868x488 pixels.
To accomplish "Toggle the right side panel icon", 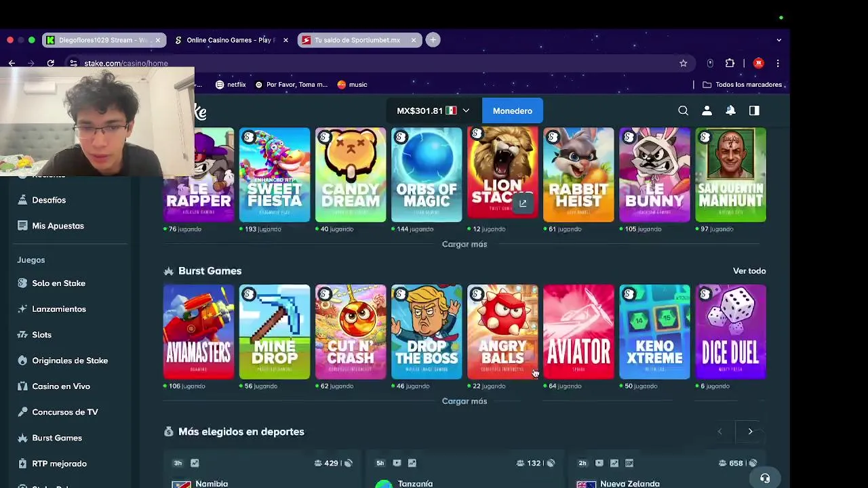I will coord(754,110).
